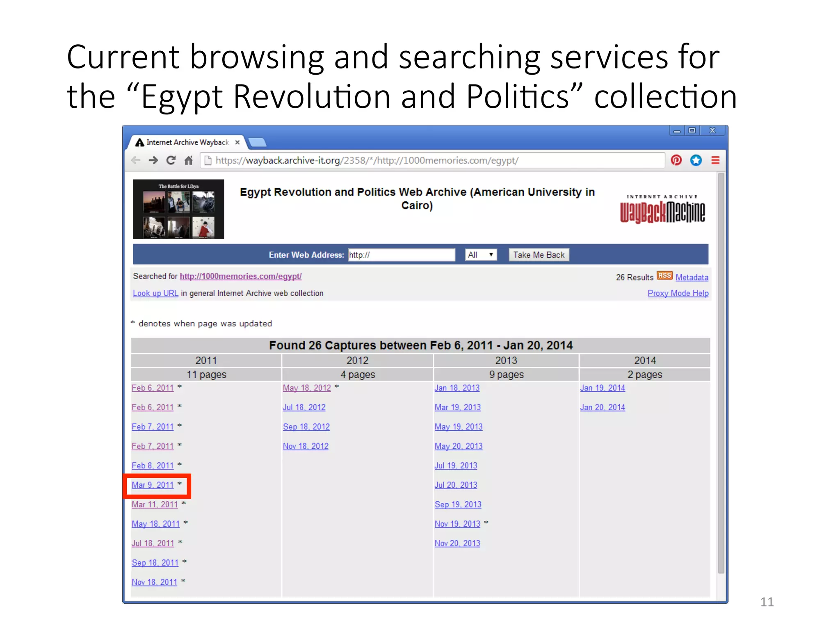The image size is (840, 630).
Task: Click the '11 pages' cell under 2011
Action: [206, 374]
